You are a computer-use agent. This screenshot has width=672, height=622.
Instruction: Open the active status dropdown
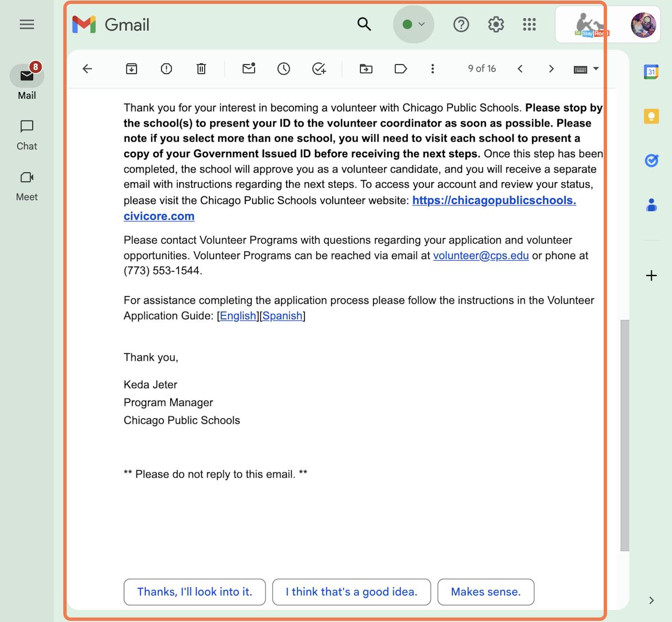click(414, 24)
